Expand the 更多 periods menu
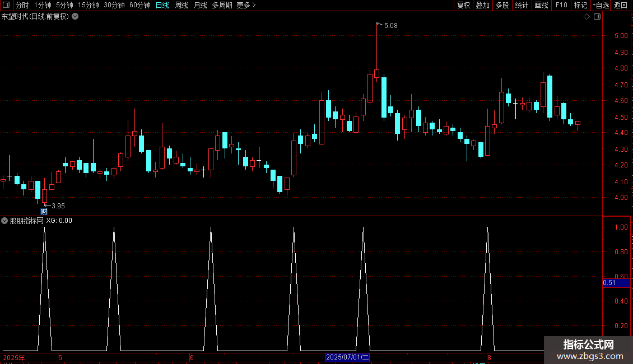633x364 pixels. click(x=246, y=5)
